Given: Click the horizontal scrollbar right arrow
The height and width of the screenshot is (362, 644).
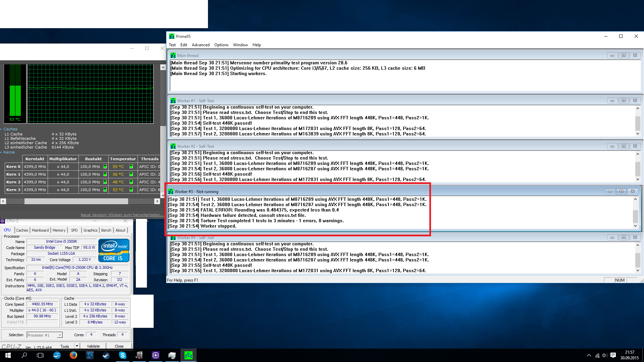Looking at the screenshot, I should tap(157, 201).
